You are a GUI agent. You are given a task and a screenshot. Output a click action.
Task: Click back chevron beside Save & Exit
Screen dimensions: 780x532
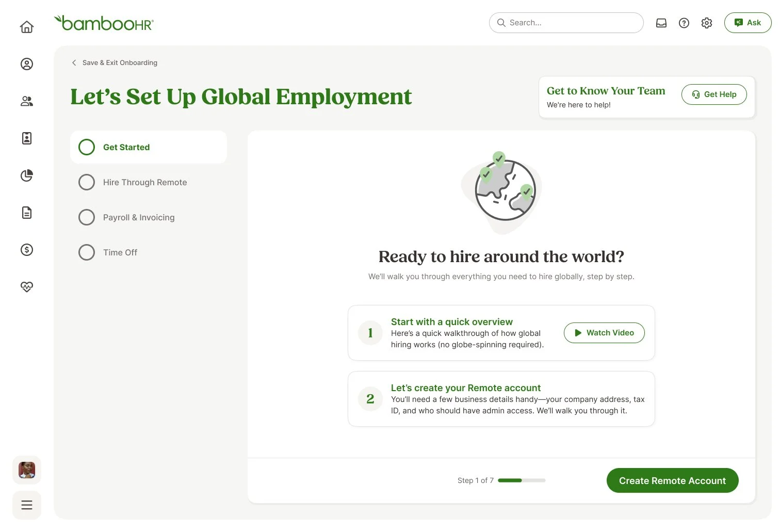click(74, 62)
